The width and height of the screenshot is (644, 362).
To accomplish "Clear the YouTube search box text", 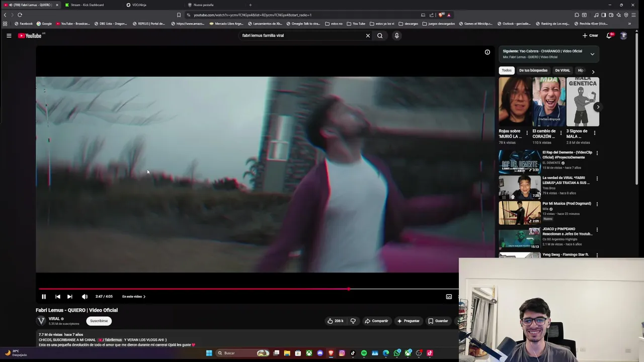I will [x=368, y=36].
